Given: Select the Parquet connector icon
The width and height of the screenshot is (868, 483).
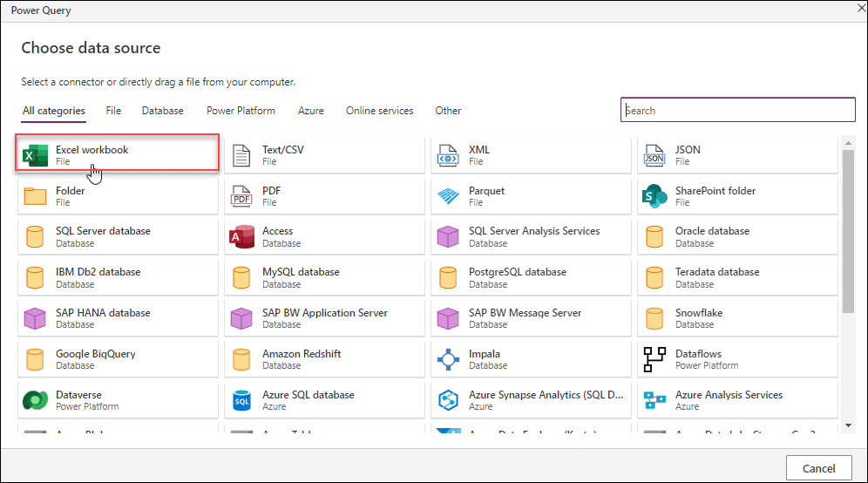Looking at the screenshot, I should [448, 196].
